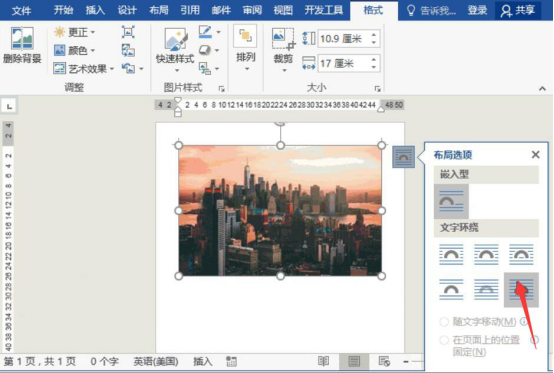Switch to the Layout (布局) tab
This screenshot has width=554, height=373.
click(x=159, y=10)
